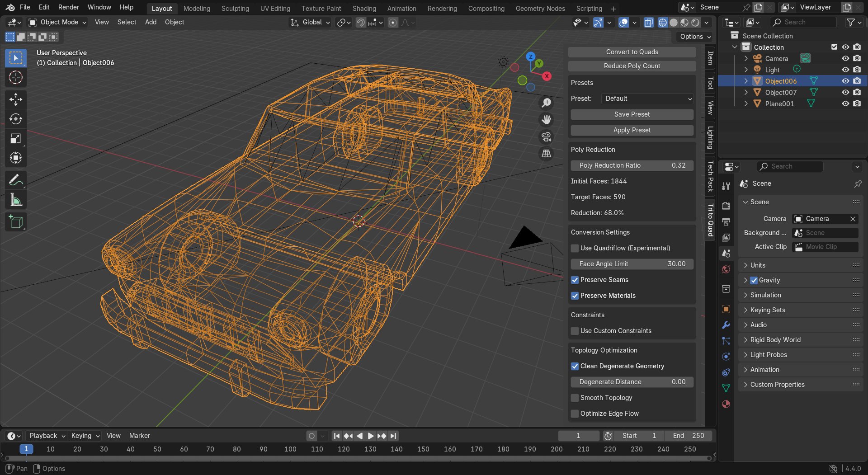Switch to the Shading workspace tab
This screenshot has height=475, width=868.
[x=364, y=8]
